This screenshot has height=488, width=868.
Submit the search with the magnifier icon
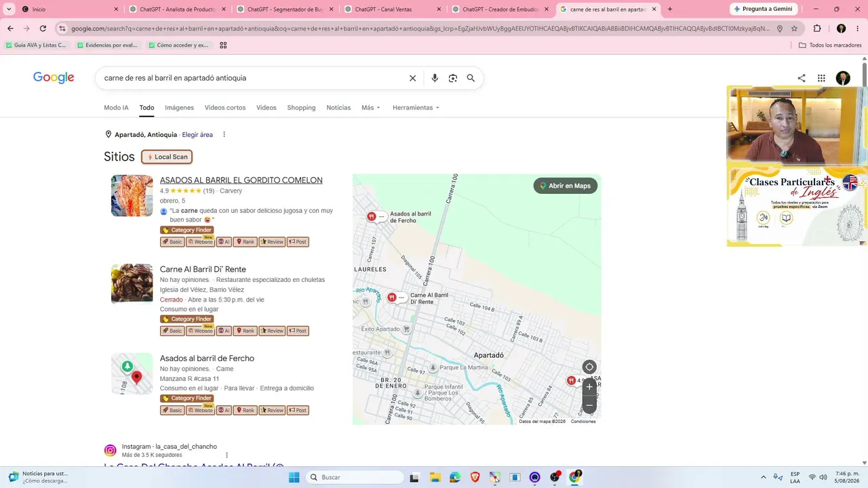[471, 78]
